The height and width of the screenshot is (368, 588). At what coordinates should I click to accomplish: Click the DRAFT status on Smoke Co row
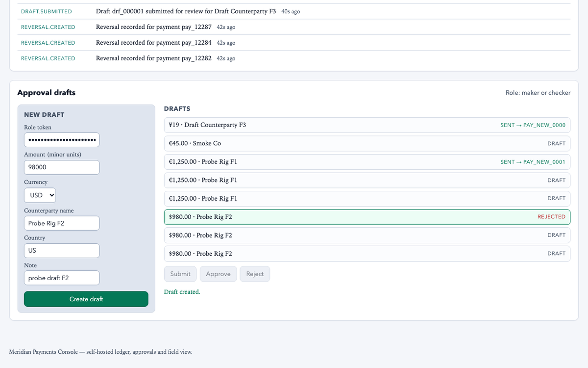pos(556,144)
